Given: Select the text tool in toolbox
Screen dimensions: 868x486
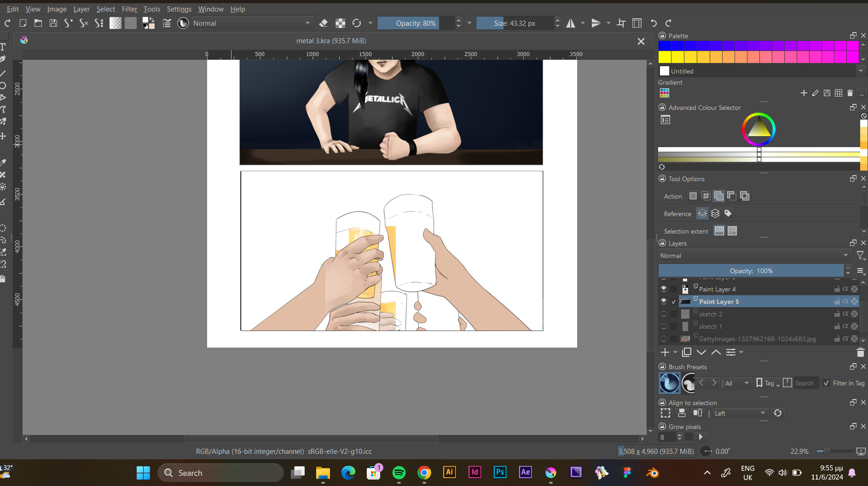Looking at the screenshot, I should click(3, 47).
